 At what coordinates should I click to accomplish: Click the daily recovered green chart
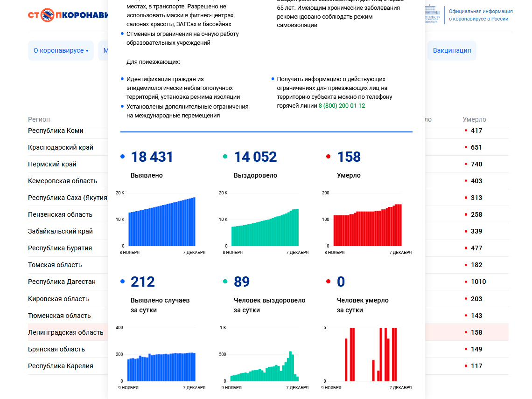pyautogui.click(x=265, y=368)
